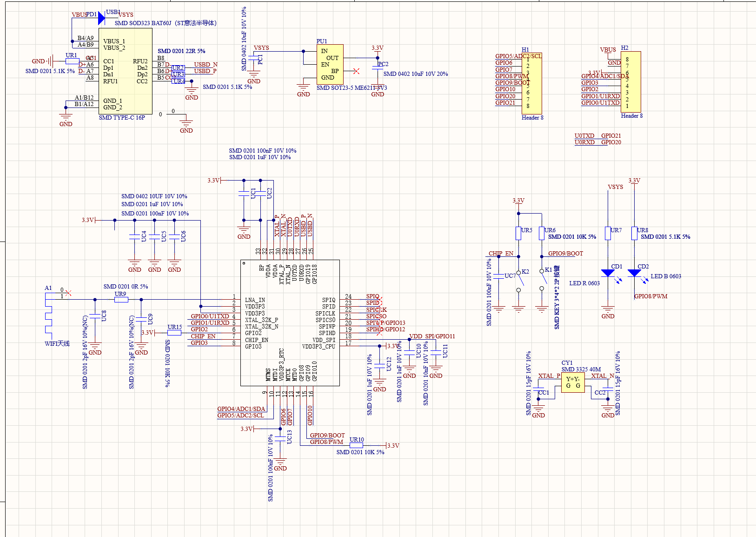Select the H2 Header 8 connector

tap(631, 81)
